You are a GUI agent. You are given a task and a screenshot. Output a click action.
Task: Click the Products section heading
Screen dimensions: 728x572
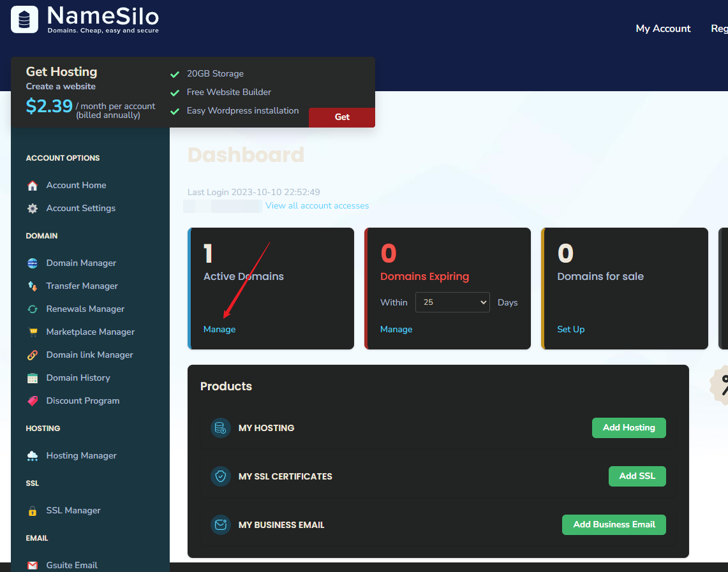pyautogui.click(x=226, y=386)
